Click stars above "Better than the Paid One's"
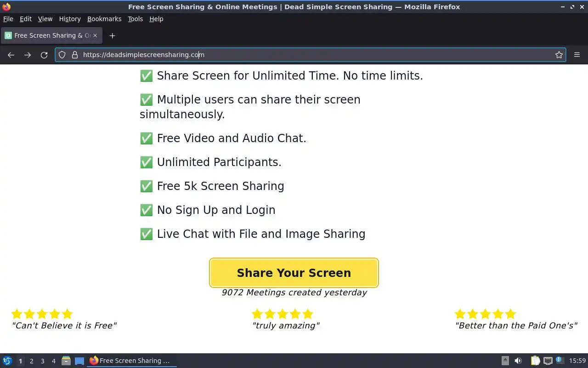The width and height of the screenshot is (588, 368). pyautogui.click(x=485, y=314)
